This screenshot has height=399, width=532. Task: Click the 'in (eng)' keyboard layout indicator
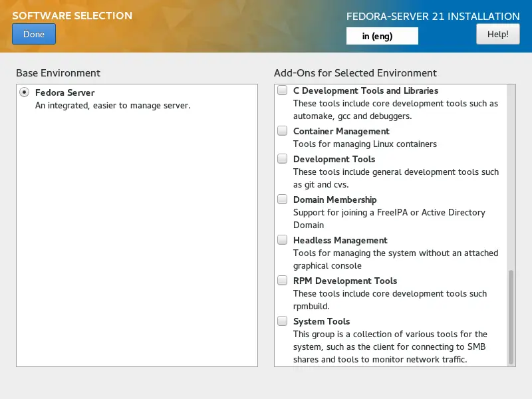click(x=382, y=36)
